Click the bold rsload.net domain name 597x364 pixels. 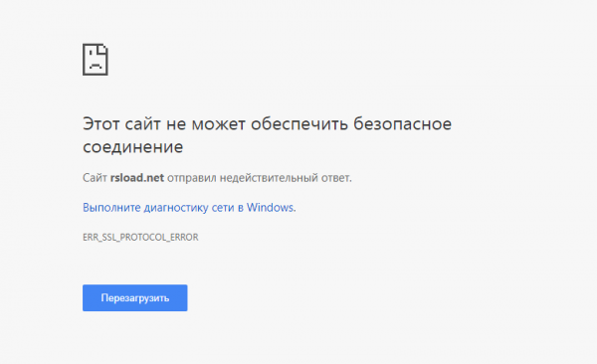tap(137, 178)
